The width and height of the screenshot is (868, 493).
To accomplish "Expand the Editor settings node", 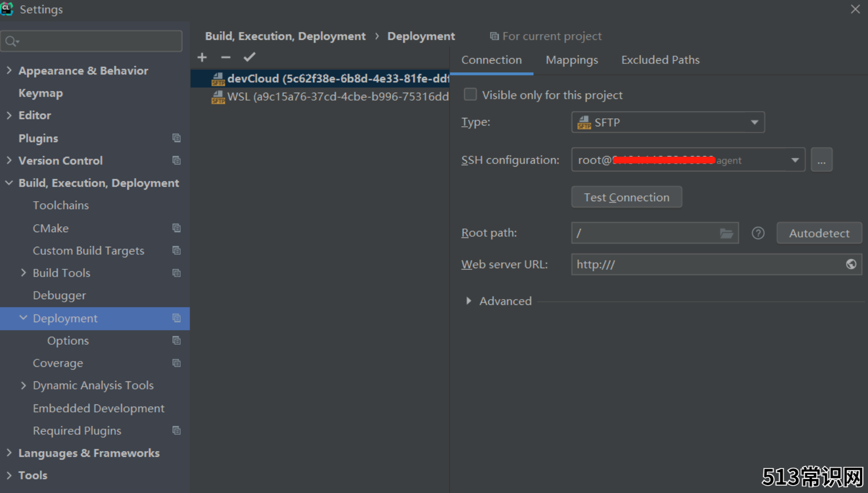I will tap(9, 115).
